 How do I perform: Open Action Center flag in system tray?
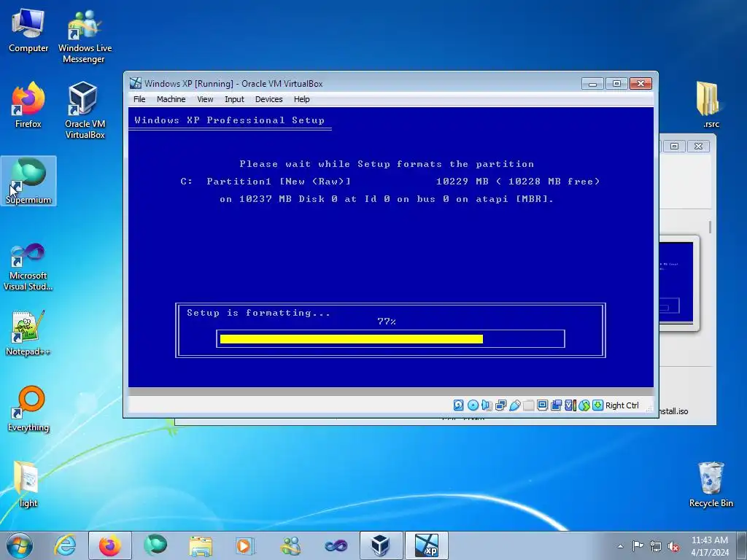coord(638,546)
